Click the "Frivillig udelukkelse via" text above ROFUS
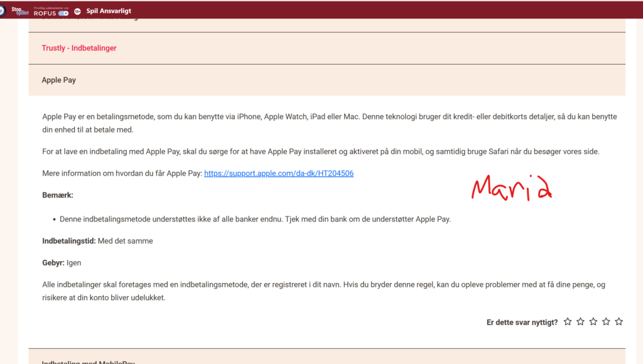The height and width of the screenshot is (364, 643). point(51,7)
